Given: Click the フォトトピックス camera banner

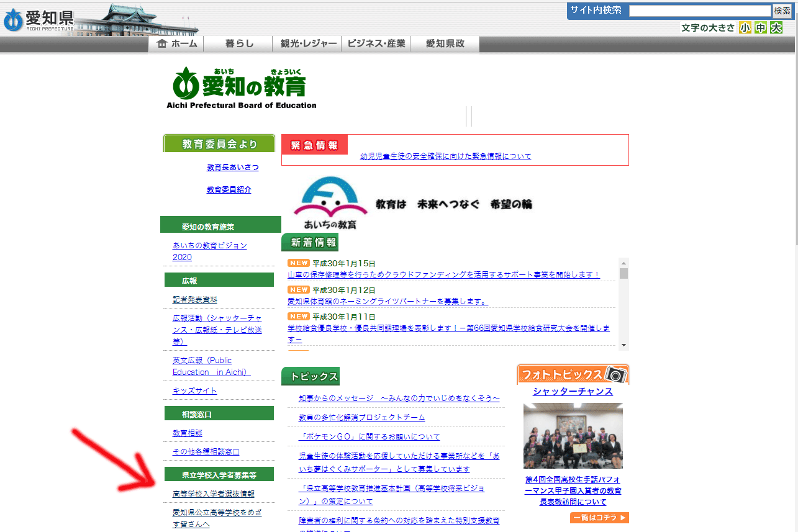Looking at the screenshot, I should pos(573,374).
